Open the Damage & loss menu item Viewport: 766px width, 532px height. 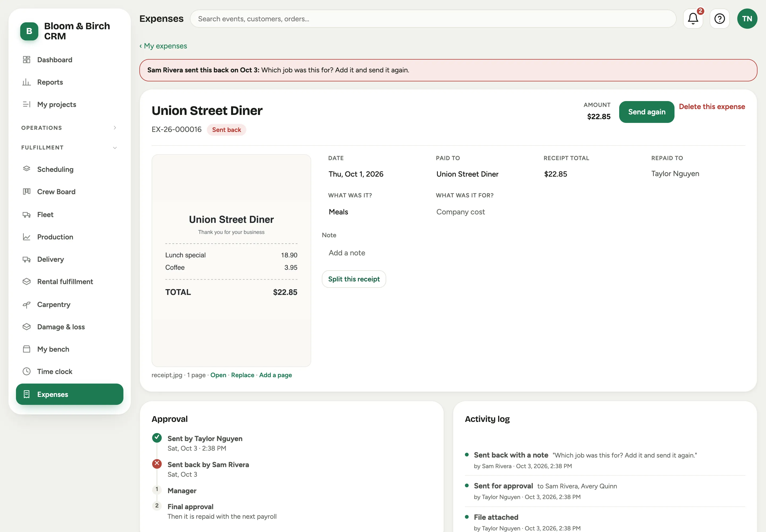tap(70, 327)
